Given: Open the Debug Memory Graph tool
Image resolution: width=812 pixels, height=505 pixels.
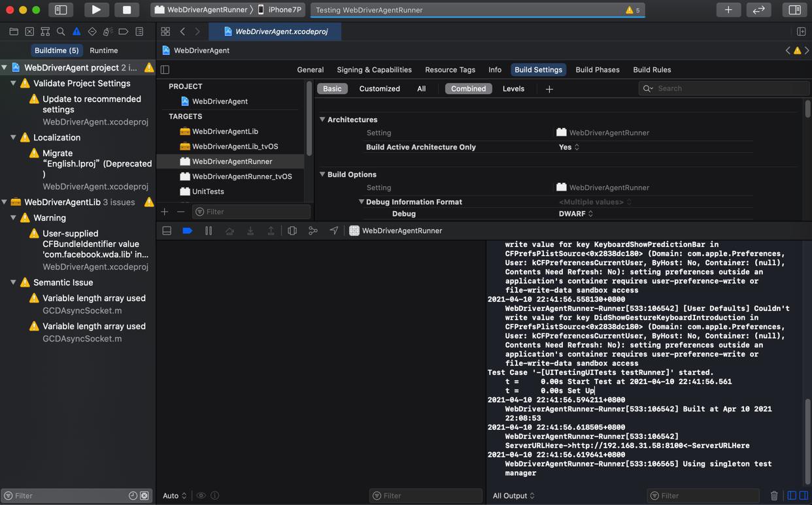Looking at the screenshot, I should (x=313, y=231).
